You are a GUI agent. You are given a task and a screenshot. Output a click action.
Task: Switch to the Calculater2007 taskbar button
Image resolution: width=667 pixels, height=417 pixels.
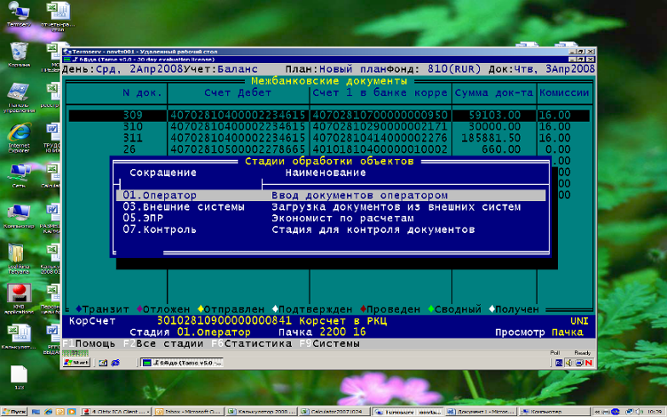pyautogui.click(x=335, y=412)
